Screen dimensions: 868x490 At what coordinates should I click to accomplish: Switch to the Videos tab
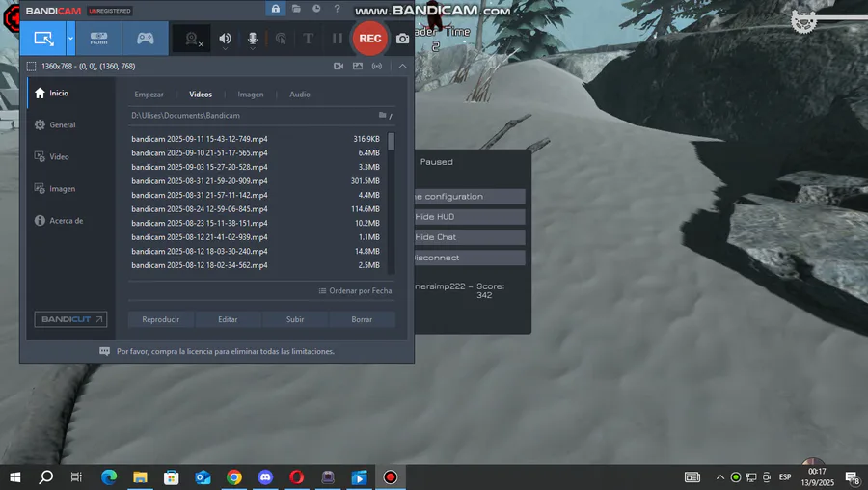tap(201, 95)
